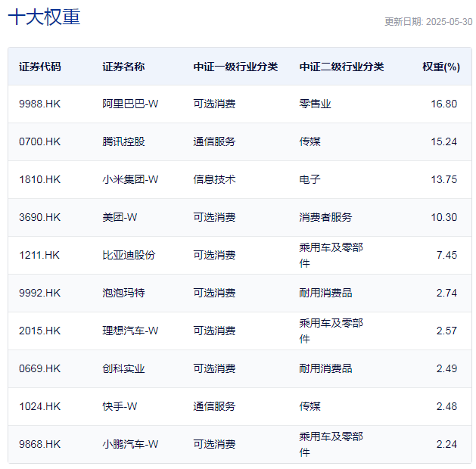Viewport: 476px width, 469px height.
Task: Click the 权重(%) column header
Action: (x=441, y=67)
